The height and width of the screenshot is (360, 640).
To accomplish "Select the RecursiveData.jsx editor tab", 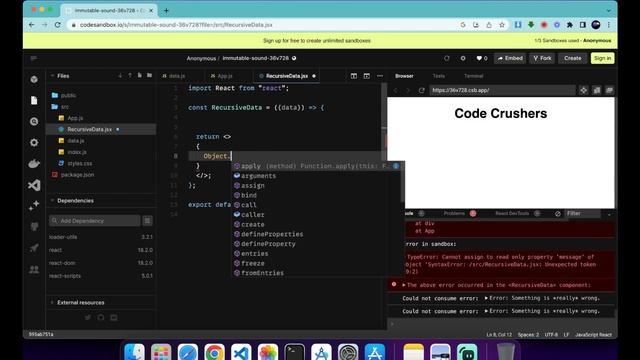I will pos(287,76).
